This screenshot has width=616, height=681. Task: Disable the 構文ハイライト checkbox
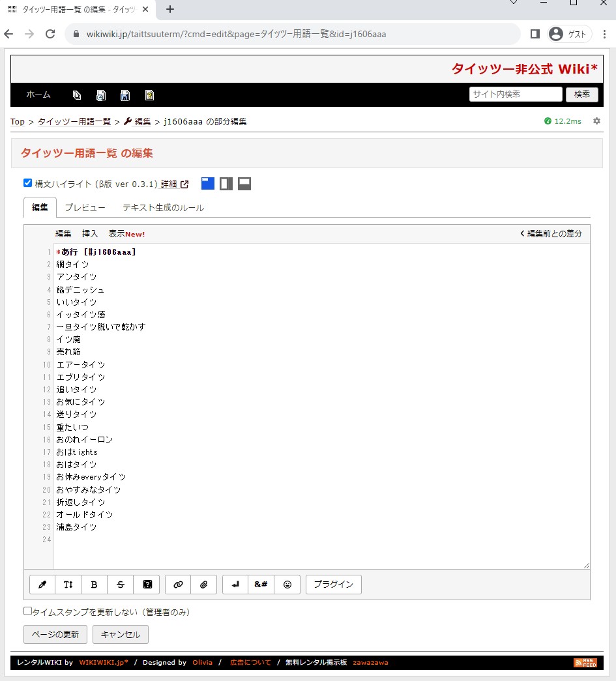click(x=27, y=183)
